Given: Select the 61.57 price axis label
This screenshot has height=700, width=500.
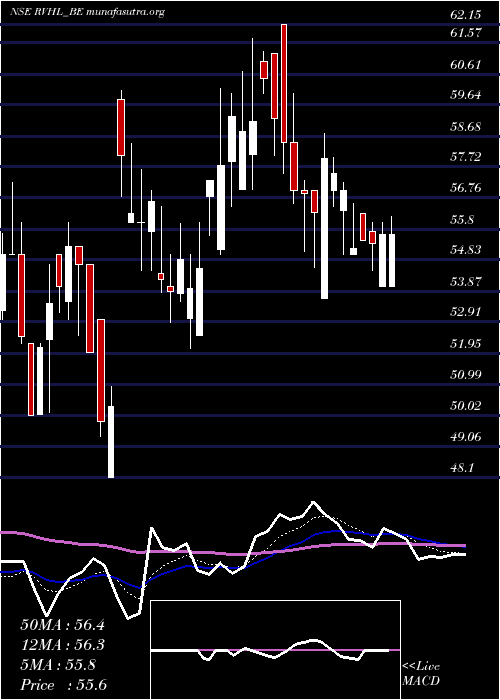Looking at the screenshot, I should [x=466, y=33].
